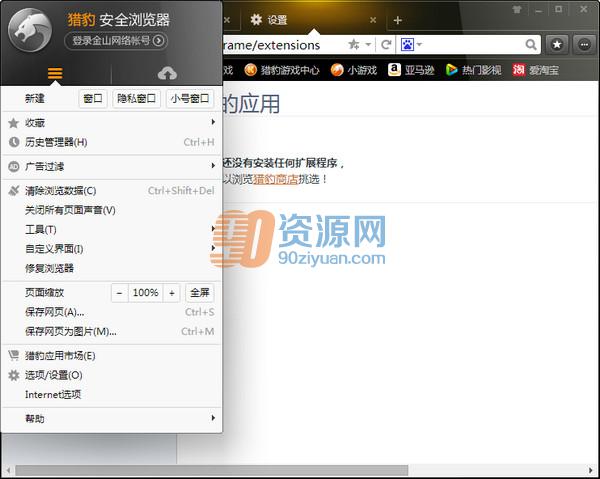Image resolution: width=600 pixels, height=479 pixels.
Task: Click the address bar URL field
Action: (x=283, y=45)
